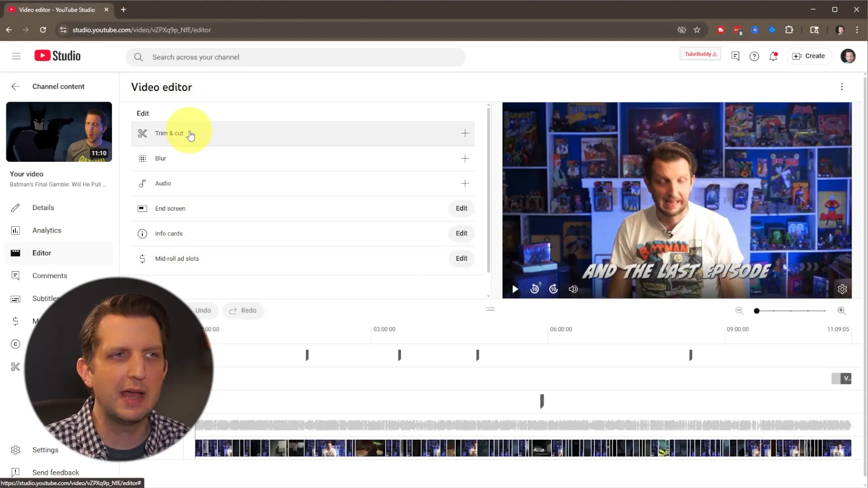
Task: Open the hamburger navigation menu
Action: click(x=16, y=56)
